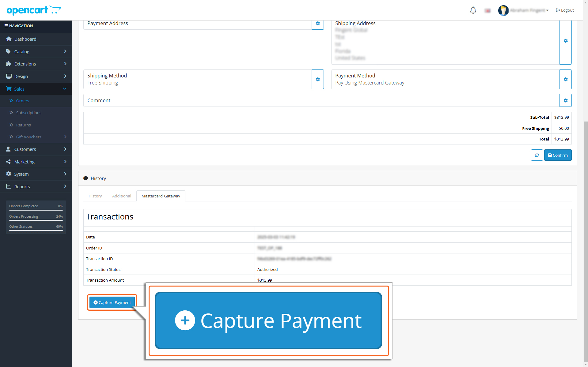Expand the Extensions menu
The height and width of the screenshot is (367, 588).
tap(36, 64)
